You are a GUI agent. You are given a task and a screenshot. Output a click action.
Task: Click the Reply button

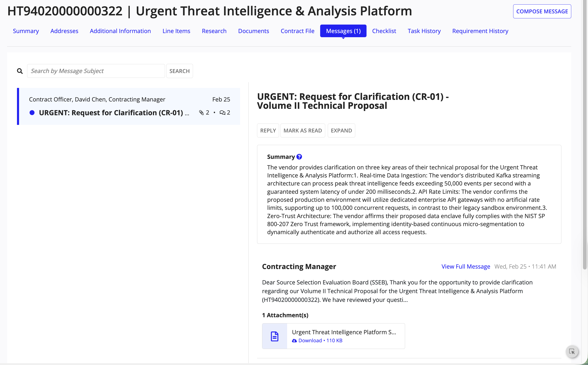coord(268,131)
